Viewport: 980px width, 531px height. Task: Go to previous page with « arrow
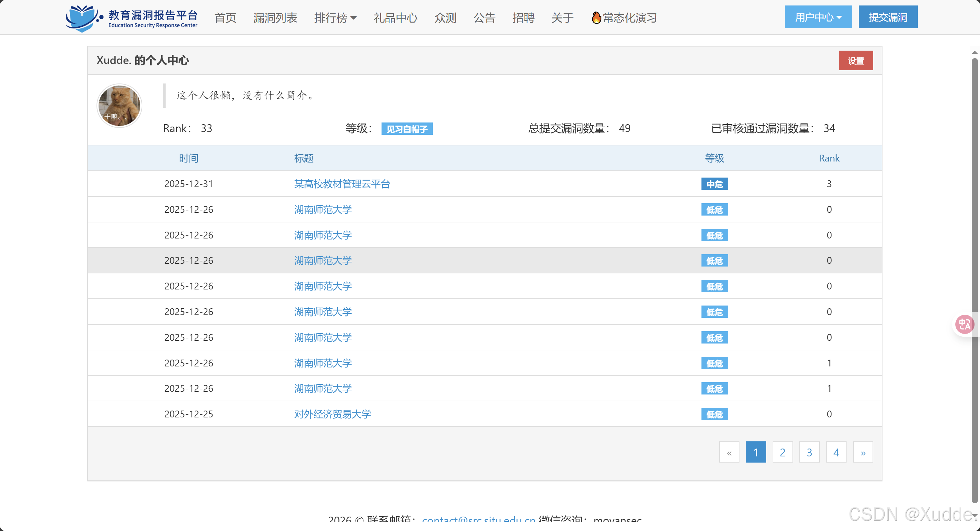pyautogui.click(x=729, y=452)
